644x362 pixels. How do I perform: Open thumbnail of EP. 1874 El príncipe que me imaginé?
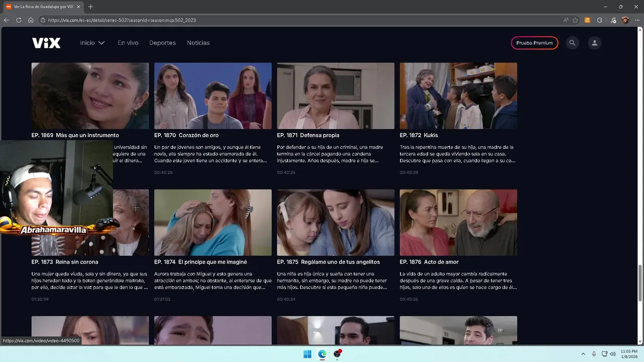(213, 222)
